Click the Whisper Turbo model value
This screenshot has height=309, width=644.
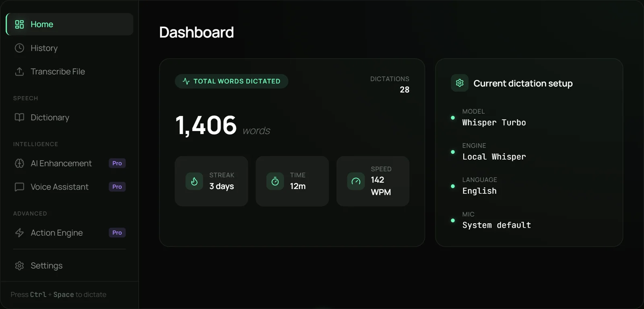coord(494,123)
